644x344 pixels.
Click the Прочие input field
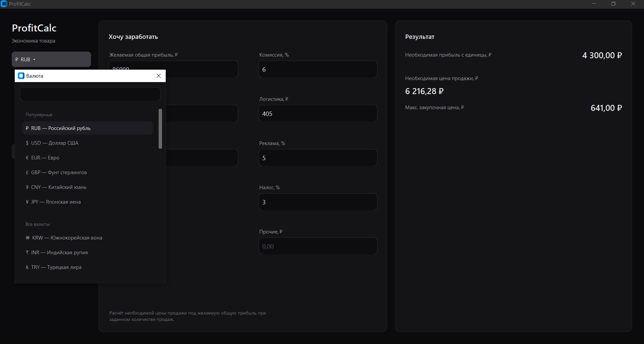click(318, 246)
